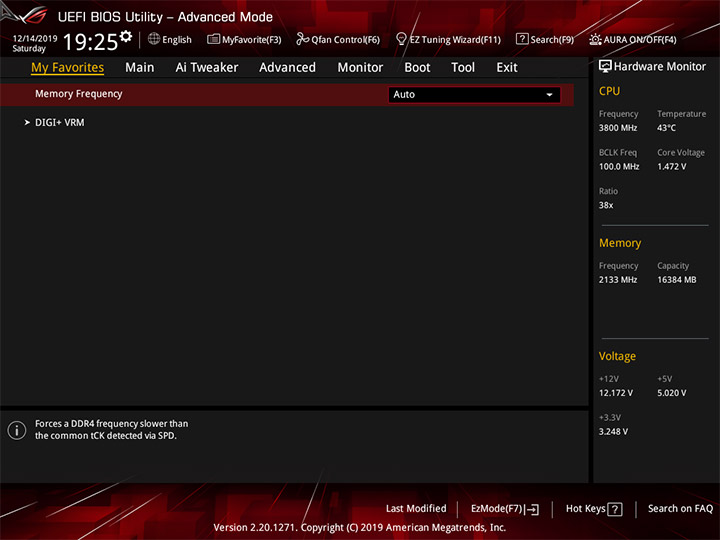Click the globe language icon
Viewport: 720px width, 540px height.
click(x=154, y=39)
